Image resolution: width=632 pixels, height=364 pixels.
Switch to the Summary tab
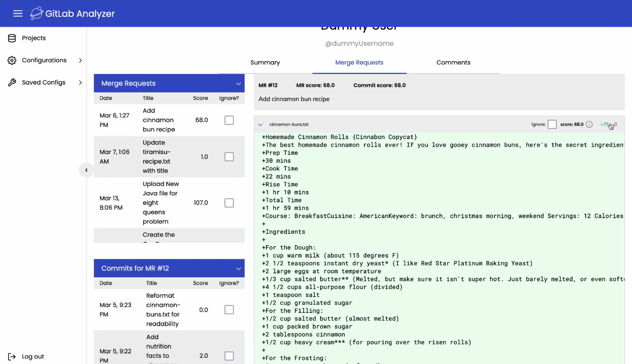(x=265, y=63)
